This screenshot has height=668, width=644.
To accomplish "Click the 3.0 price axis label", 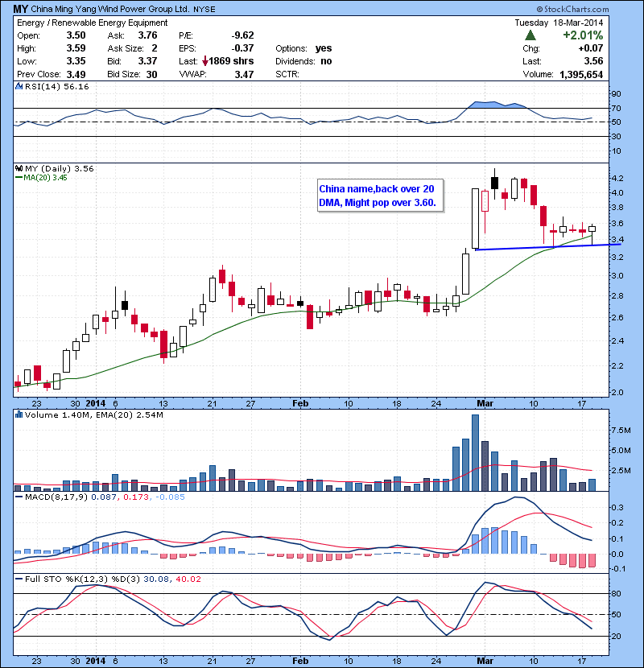I will click(617, 275).
